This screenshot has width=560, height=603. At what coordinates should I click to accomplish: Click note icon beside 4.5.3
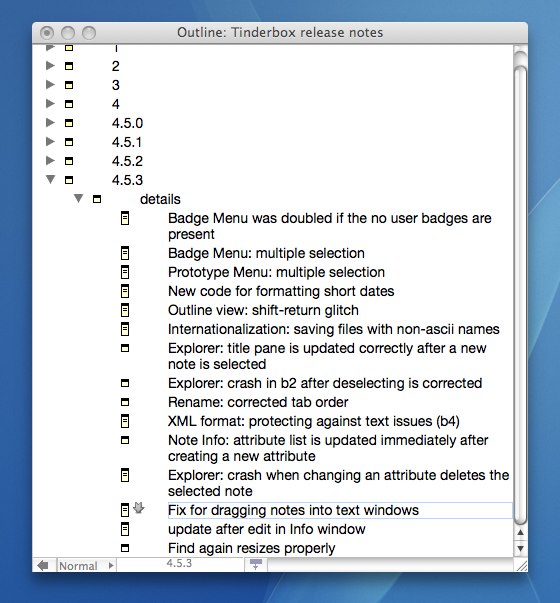69,180
